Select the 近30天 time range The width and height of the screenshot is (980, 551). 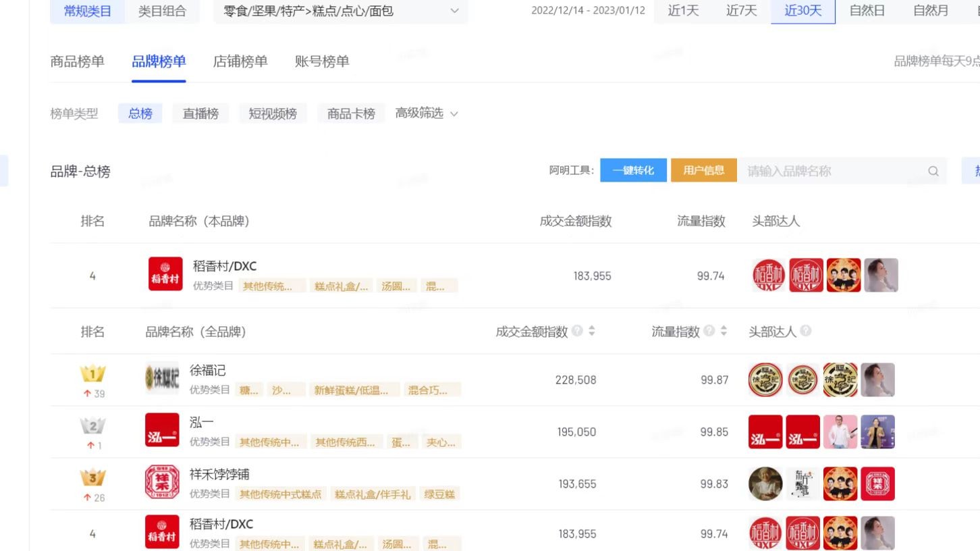pyautogui.click(x=803, y=11)
